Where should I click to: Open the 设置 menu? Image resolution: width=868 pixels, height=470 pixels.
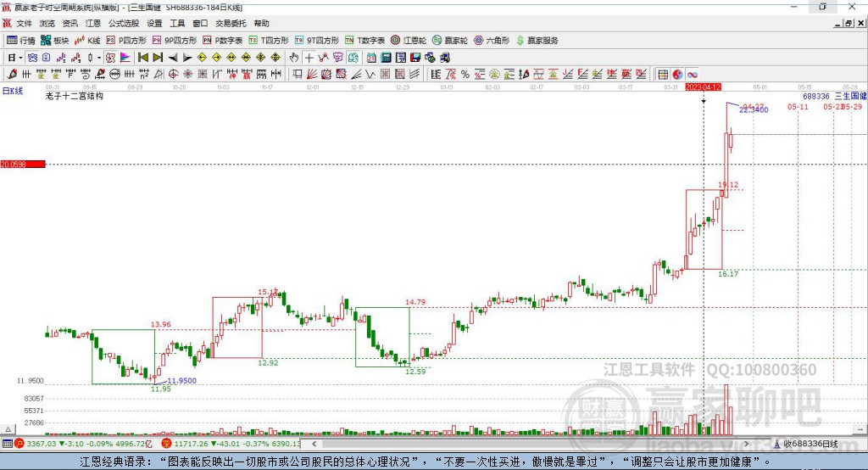coord(154,23)
